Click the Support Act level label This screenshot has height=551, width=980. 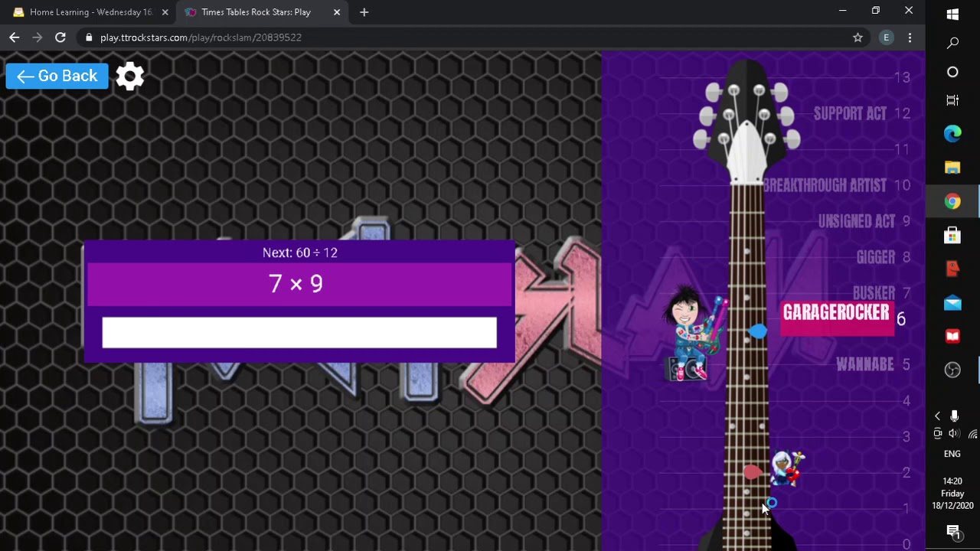pos(850,113)
